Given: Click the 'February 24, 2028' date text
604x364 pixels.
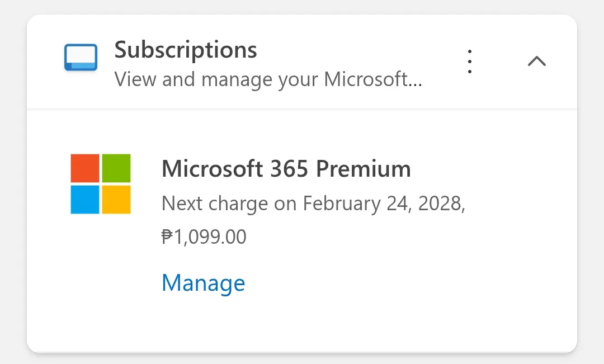Looking at the screenshot, I should coord(384,204).
